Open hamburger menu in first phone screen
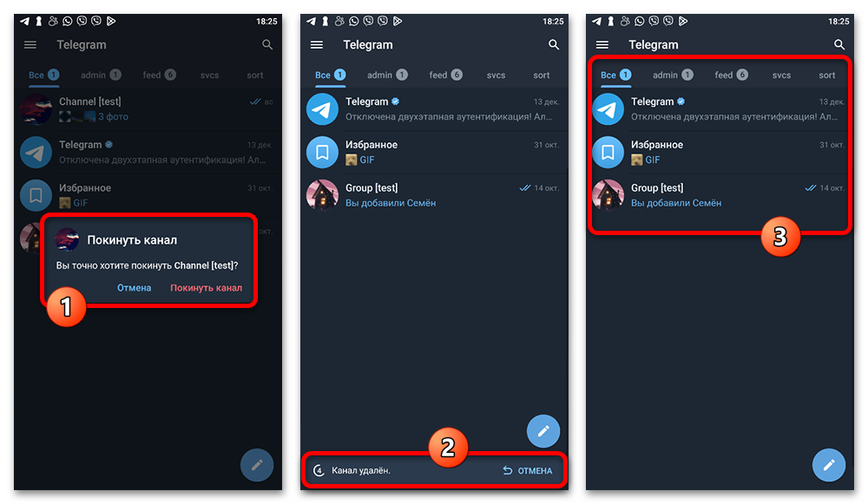 (x=30, y=45)
